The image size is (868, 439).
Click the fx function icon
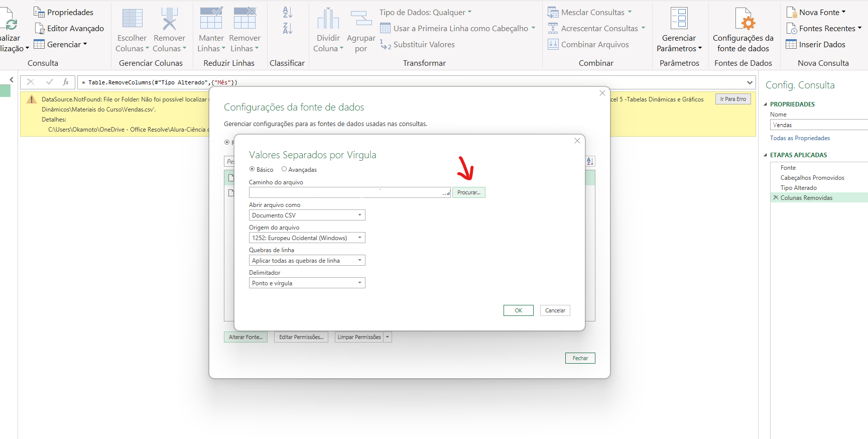coord(66,82)
